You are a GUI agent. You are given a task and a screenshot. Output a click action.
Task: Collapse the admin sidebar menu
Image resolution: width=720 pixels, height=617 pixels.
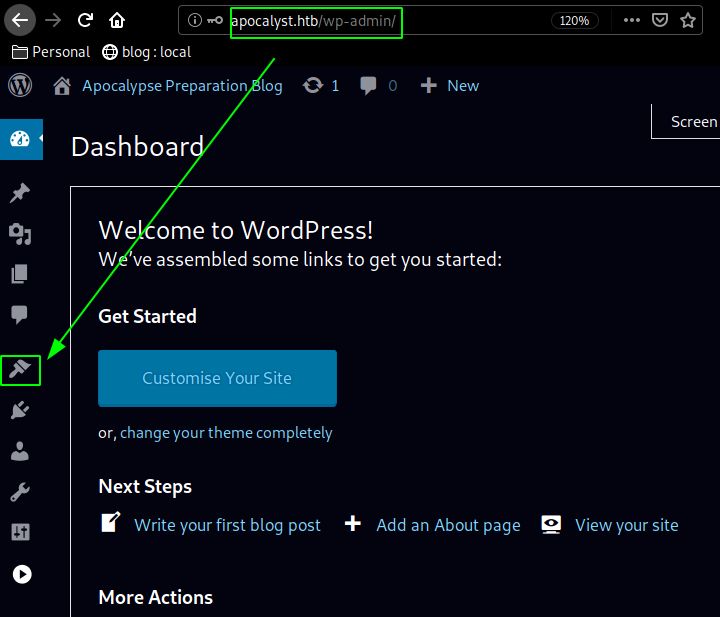click(x=20, y=574)
